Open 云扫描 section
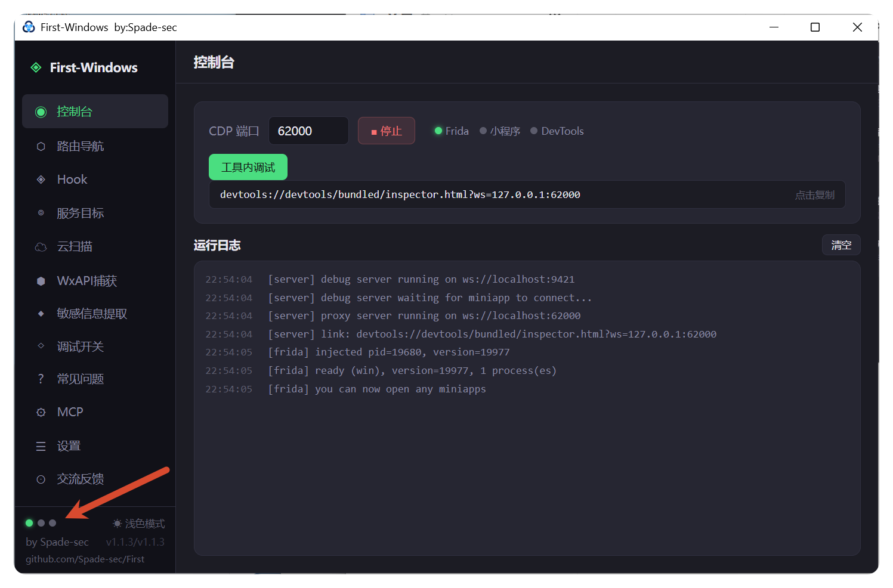The height and width of the screenshot is (588, 893). (95, 247)
